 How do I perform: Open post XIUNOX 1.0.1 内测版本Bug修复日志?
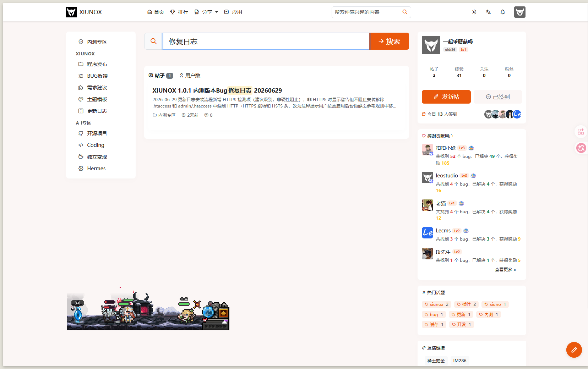(x=217, y=90)
